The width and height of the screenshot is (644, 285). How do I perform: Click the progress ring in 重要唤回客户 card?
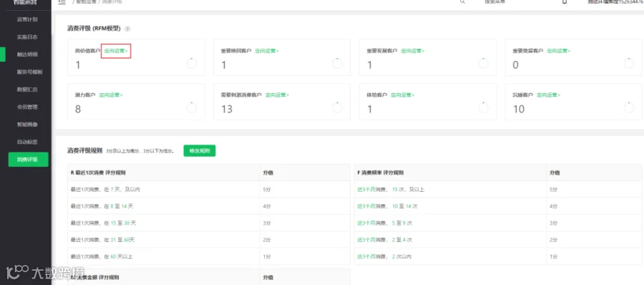(337, 63)
